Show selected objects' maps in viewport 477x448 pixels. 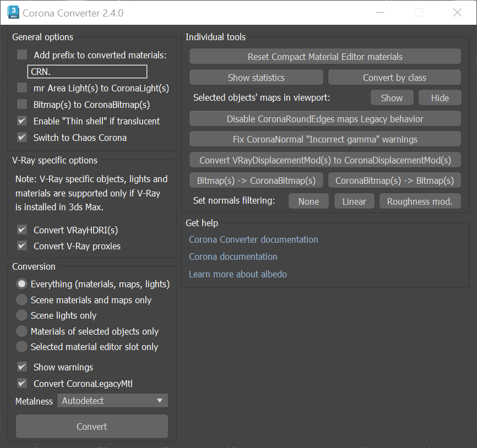[x=392, y=97]
